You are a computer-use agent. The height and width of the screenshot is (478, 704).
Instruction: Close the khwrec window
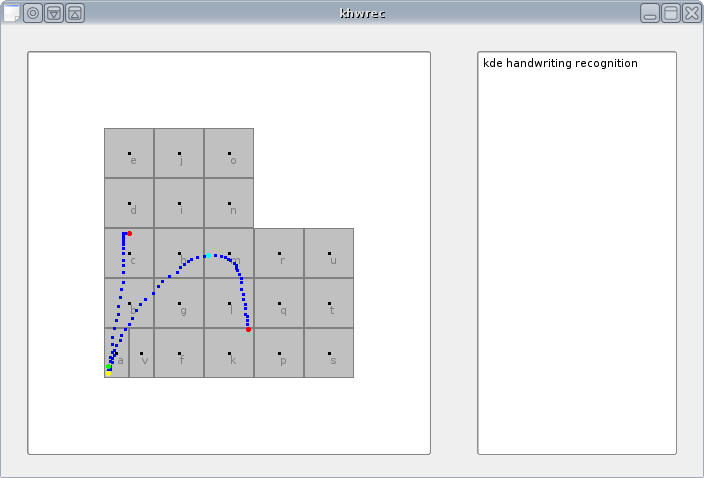coord(691,13)
